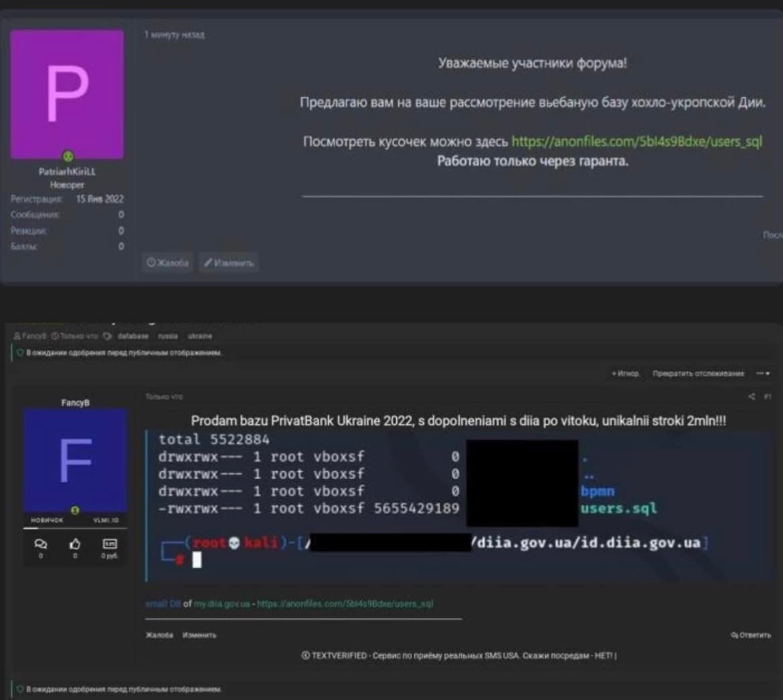Click the НОВИЧОК rank label

pyautogui.click(x=47, y=520)
